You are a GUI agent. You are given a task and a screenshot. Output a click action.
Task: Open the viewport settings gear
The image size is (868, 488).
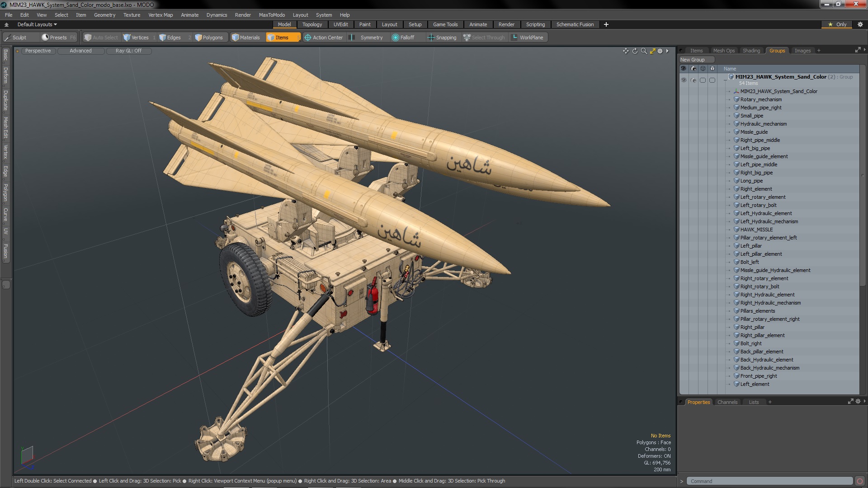(660, 51)
